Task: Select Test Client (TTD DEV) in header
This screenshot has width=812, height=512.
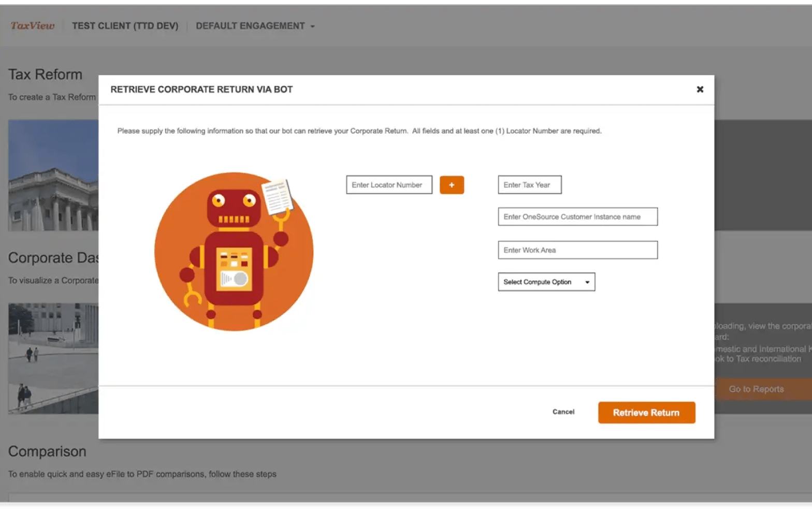Action: pyautogui.click(x=125, y=26)
